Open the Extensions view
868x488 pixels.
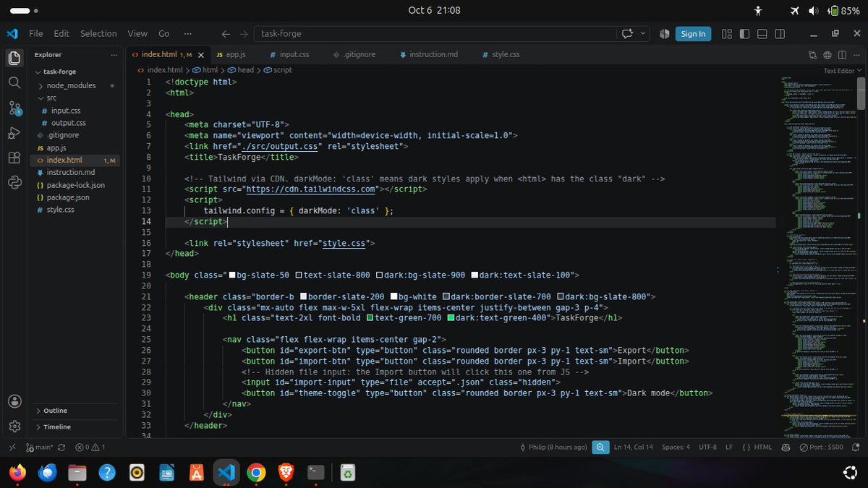[14, 158]
